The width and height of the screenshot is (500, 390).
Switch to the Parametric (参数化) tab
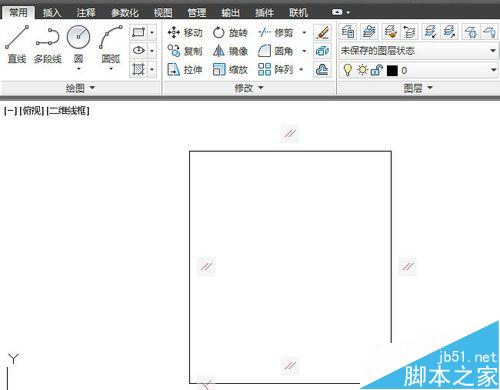point(124,13)
